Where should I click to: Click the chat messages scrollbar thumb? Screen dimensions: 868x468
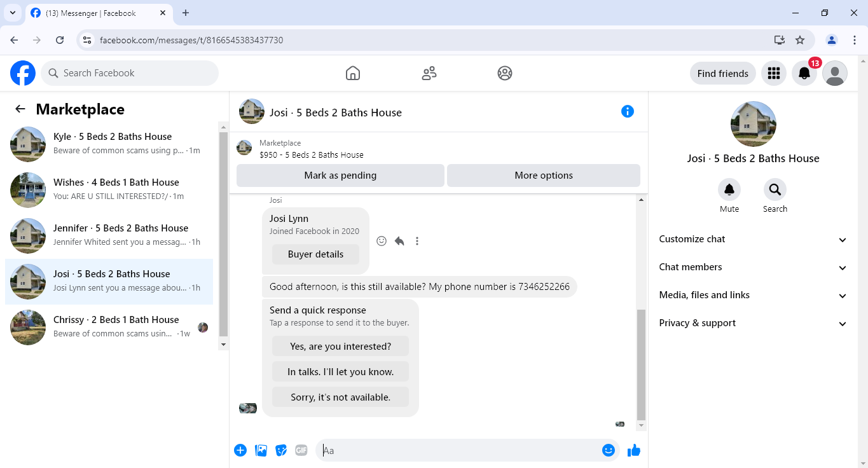[x=641, y=366]
